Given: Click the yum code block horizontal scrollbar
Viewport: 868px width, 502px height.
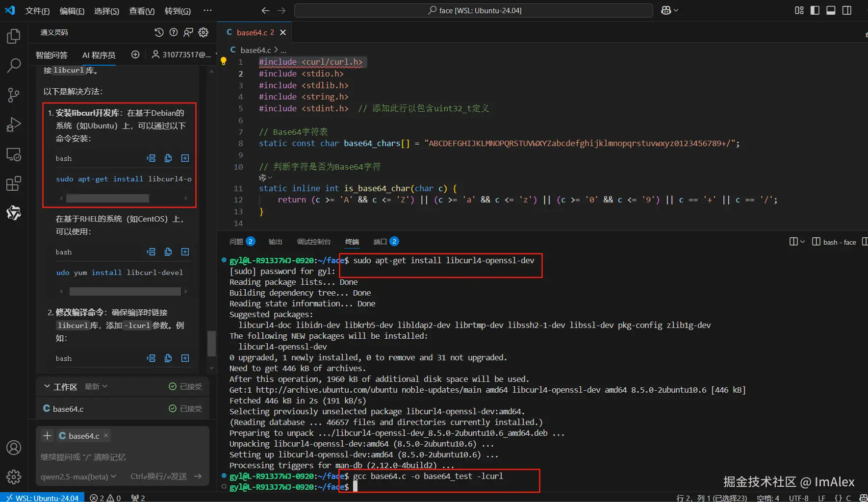Looking at the screenshot, I should (x=125, y=291).
